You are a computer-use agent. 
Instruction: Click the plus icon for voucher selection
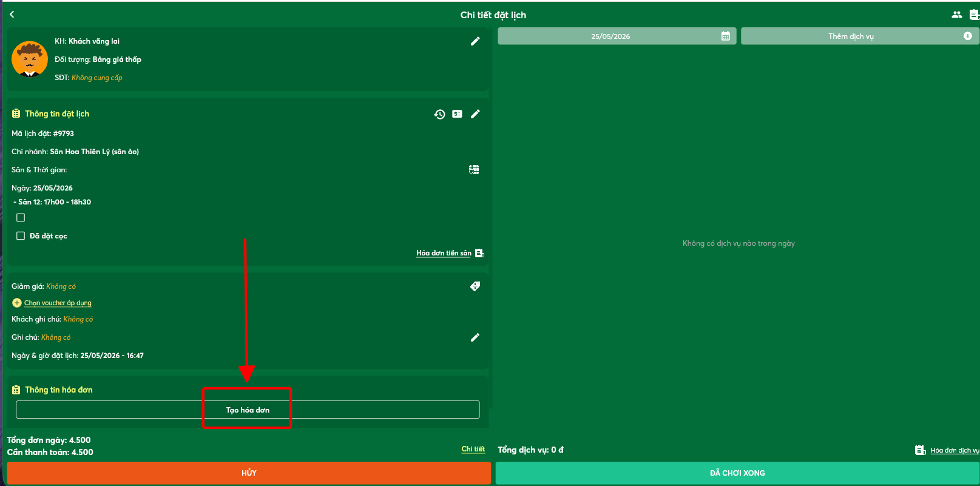pyautogui.click(x=17, y=303)
